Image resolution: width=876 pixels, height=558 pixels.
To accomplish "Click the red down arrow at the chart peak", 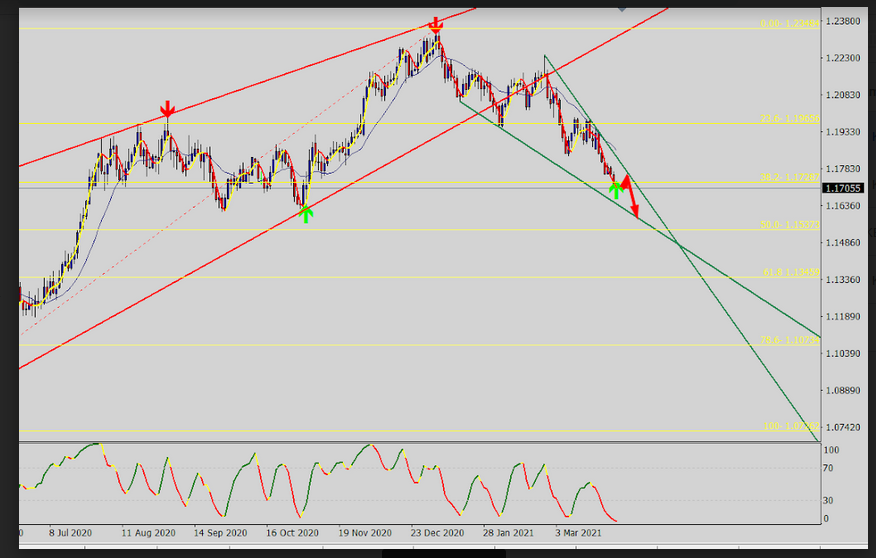I will point(435,23).
